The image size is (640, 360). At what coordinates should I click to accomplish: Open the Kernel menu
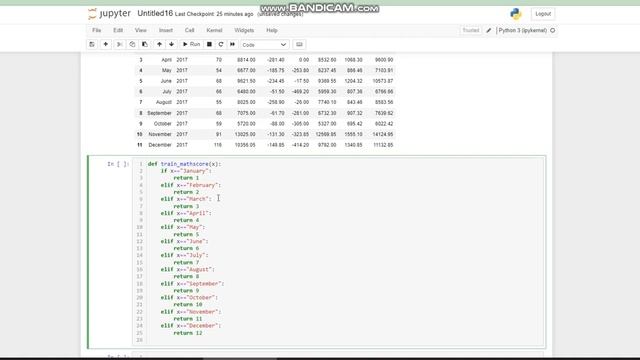coord(214,31)
